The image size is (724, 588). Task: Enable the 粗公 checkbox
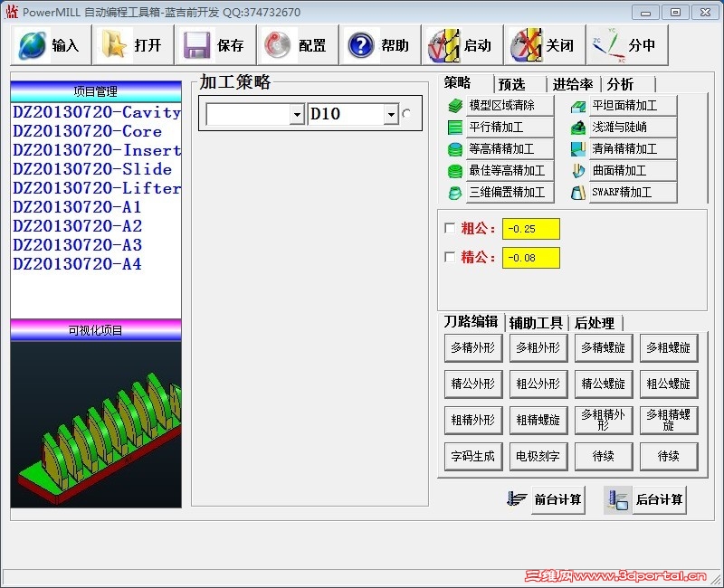[x=450, y=229]
